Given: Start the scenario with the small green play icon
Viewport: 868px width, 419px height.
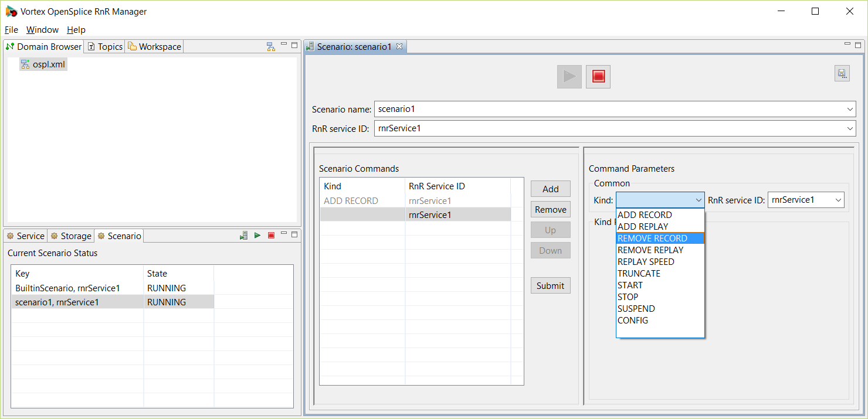Looking at the screenshot, I should tap(257, 236).
